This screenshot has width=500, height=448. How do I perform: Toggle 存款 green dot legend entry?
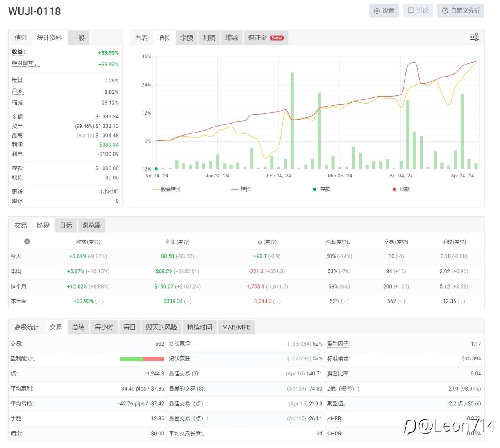(x=321, y=189)
